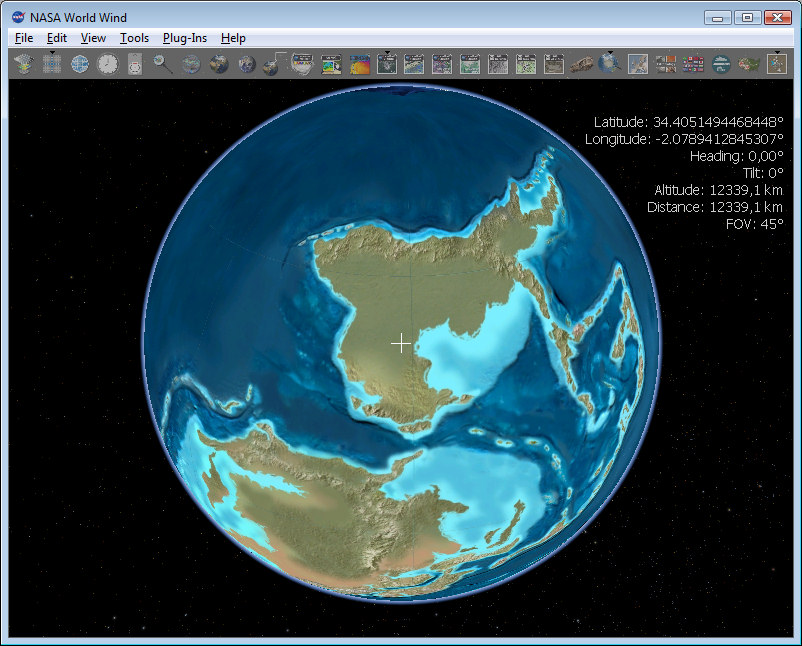Click the white crosshair at globe center
The width and height of the screenshot is (802, 646).
pyautogui.click(x=401, y=343)
